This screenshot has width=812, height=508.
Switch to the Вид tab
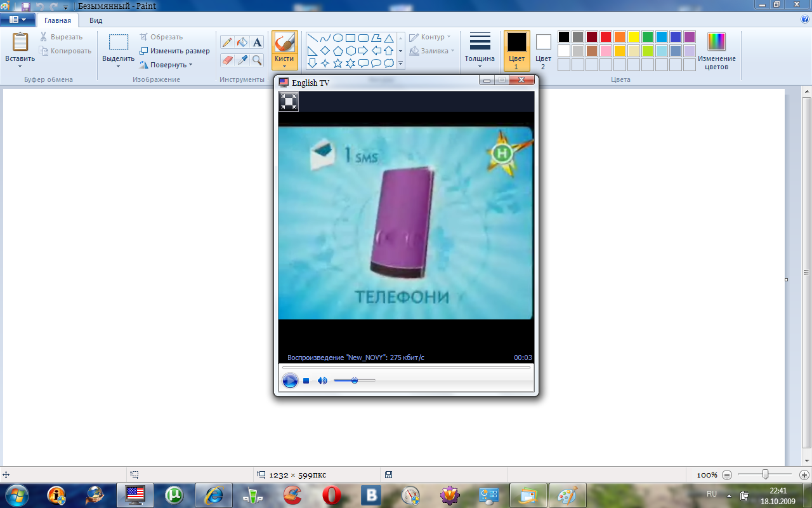[x=96, y=20]
